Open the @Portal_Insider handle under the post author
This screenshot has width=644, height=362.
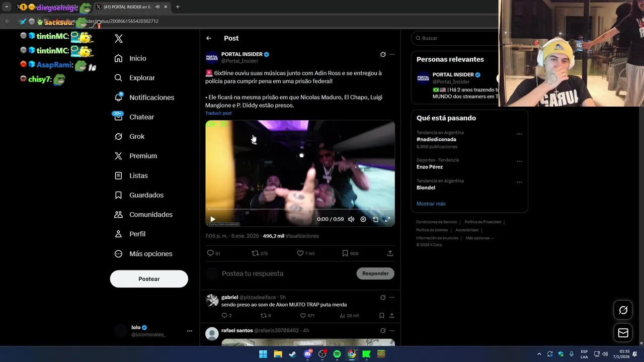click(x=239, y=61)
